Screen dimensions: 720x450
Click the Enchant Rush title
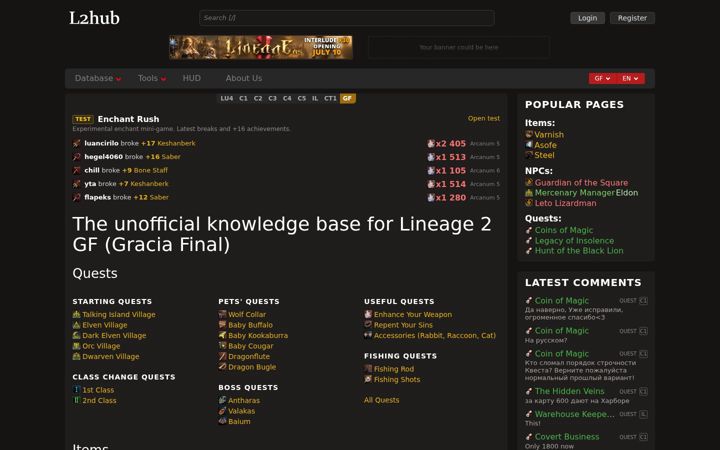tap(128, 119)
